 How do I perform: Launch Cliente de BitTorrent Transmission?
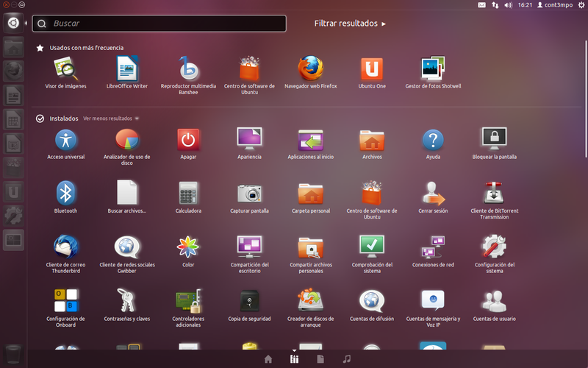point(494,193)
